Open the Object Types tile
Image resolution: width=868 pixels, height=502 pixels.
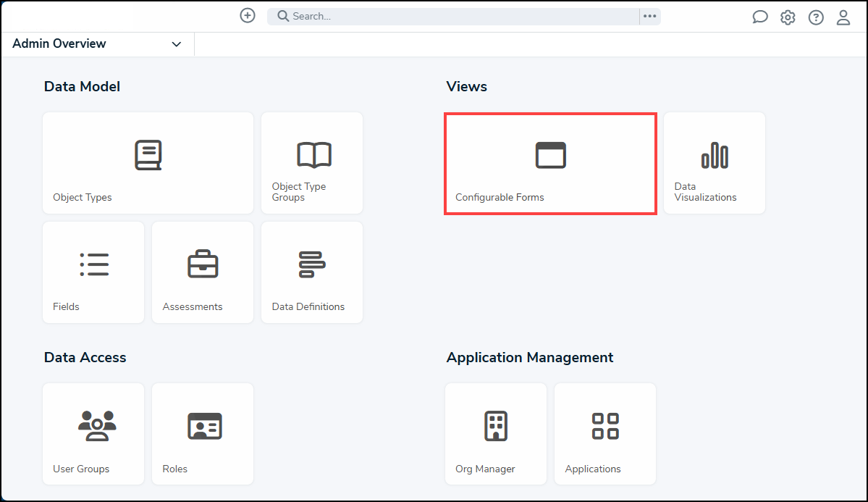(148, 162)
